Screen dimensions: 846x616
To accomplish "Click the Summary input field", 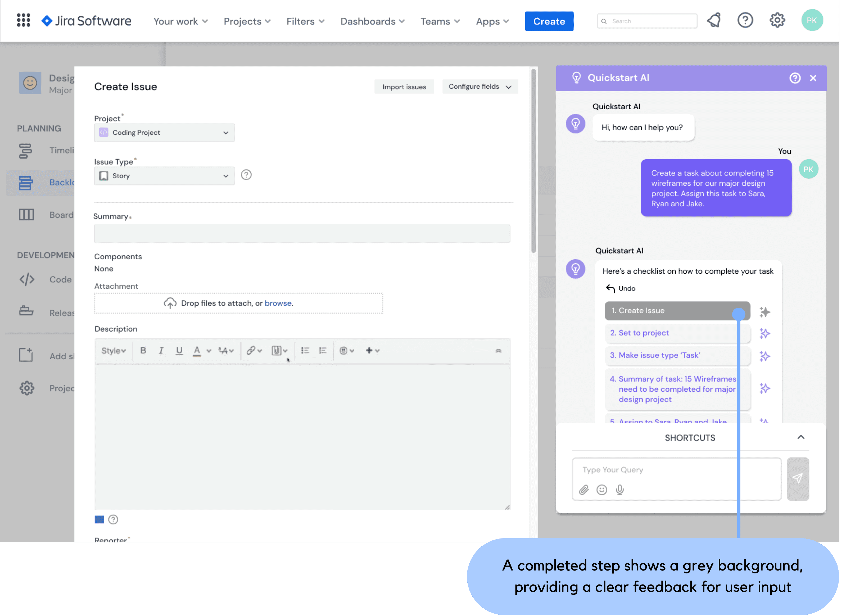I will 302,234.
